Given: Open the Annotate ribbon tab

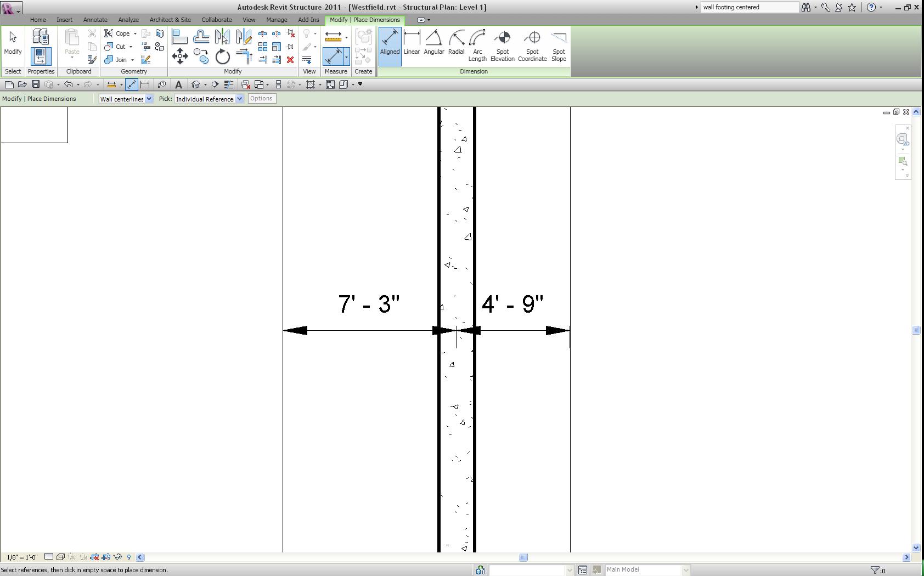Looking at the screenshot, I should [x=95, y=20].
